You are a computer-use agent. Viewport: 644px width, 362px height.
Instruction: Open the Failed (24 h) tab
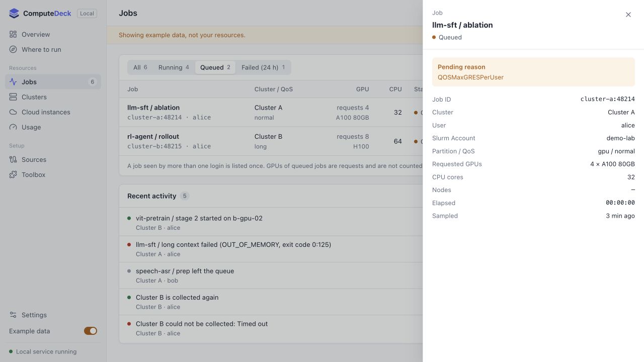tap(263, 67)
